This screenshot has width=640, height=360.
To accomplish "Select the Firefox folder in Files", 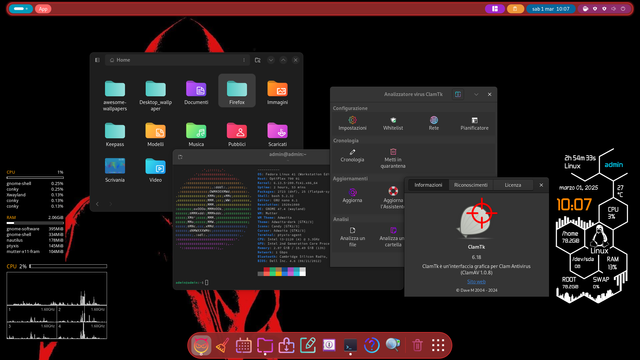I will point(237,91).
